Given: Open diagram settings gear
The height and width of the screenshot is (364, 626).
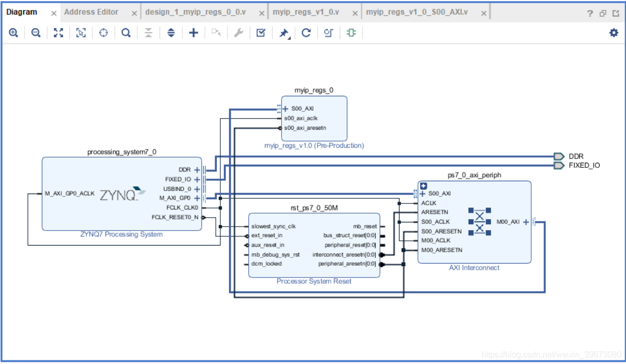Looking at the screenshot, I should tap(614, 33).
